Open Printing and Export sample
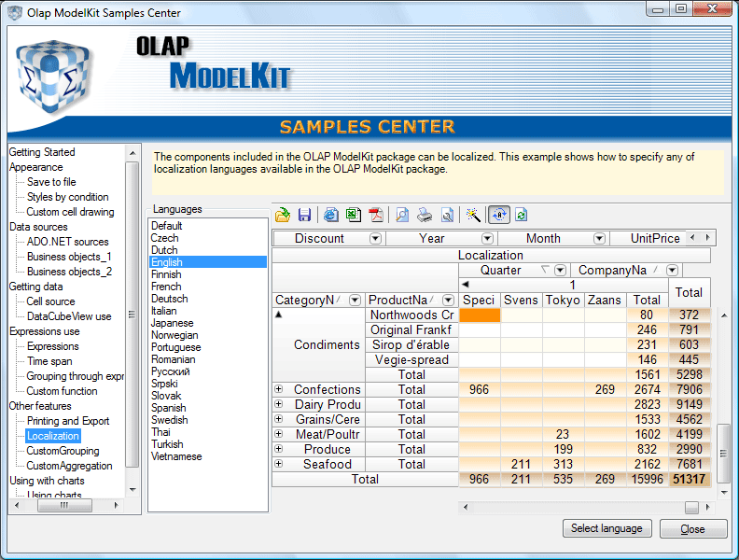Screen dimensions: 739x560 pos(68,421)
